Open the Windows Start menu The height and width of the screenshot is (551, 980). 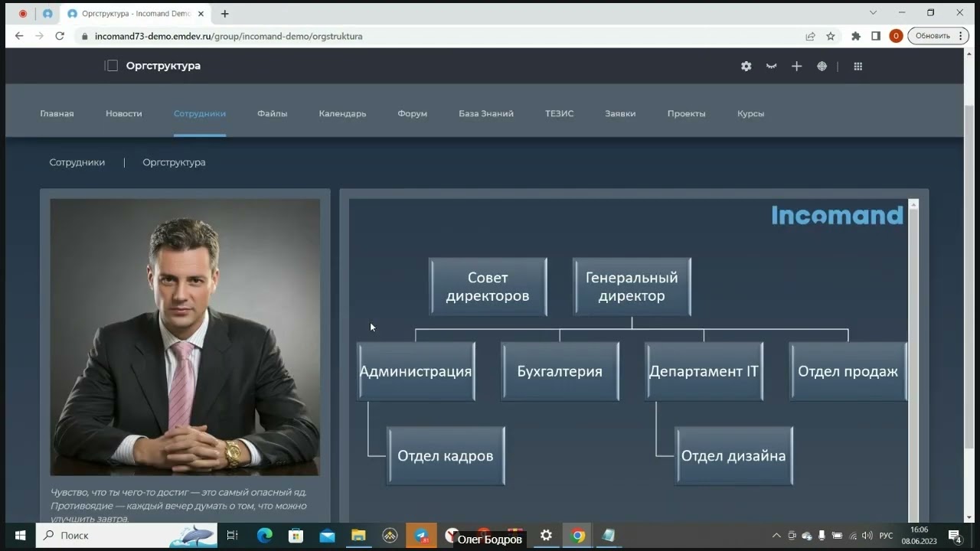click(20, 536)
